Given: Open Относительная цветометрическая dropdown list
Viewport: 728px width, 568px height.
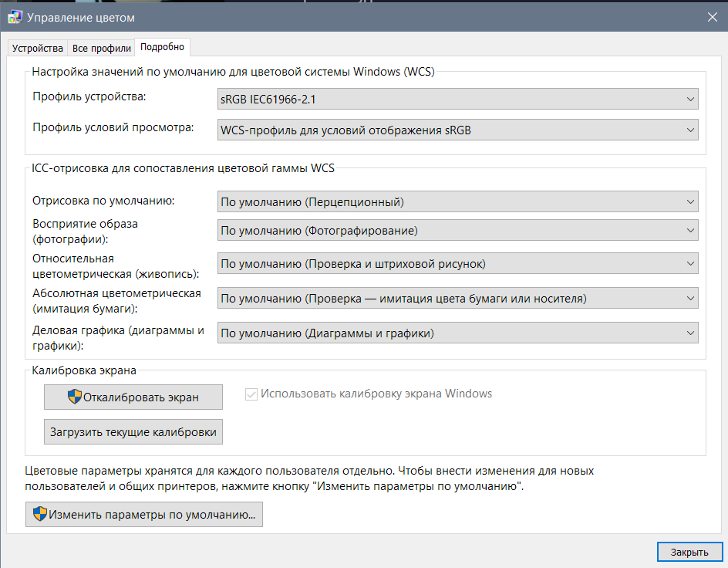Looking at the screenshot, I should pyautogui.click(x=458, y=264).
